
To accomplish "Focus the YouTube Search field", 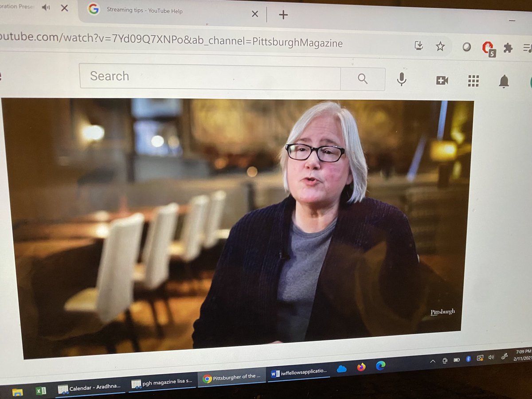I will 210,76.
